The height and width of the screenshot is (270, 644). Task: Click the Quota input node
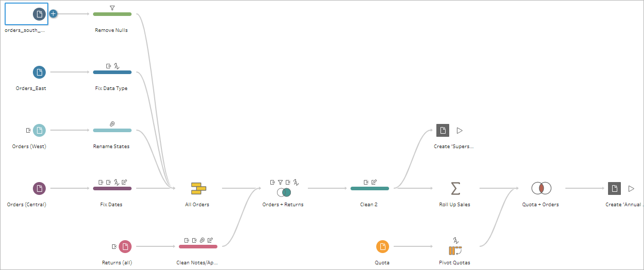382,247
